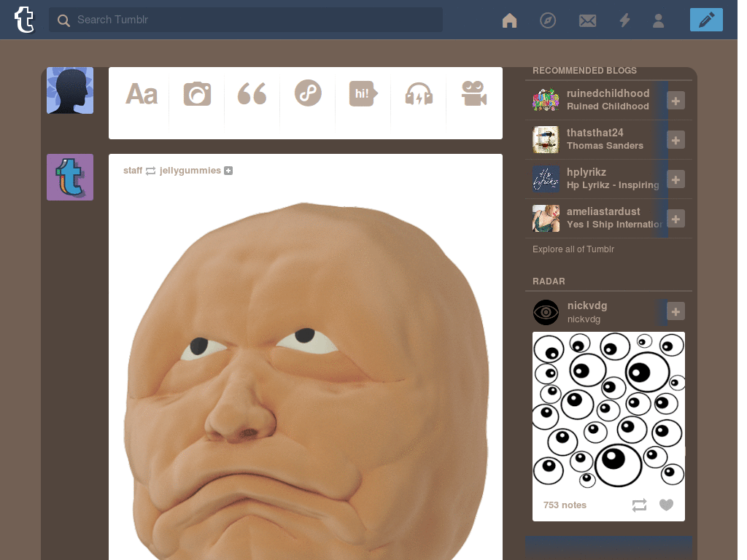Click the Search Tumblr field
Screen dimensions: 747x560
[246, 20]
